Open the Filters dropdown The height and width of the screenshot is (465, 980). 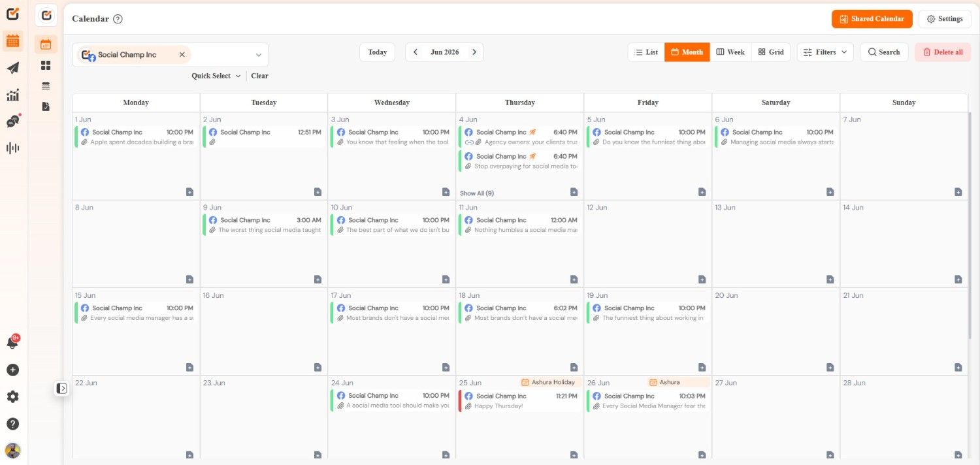(x=825, y=52)
